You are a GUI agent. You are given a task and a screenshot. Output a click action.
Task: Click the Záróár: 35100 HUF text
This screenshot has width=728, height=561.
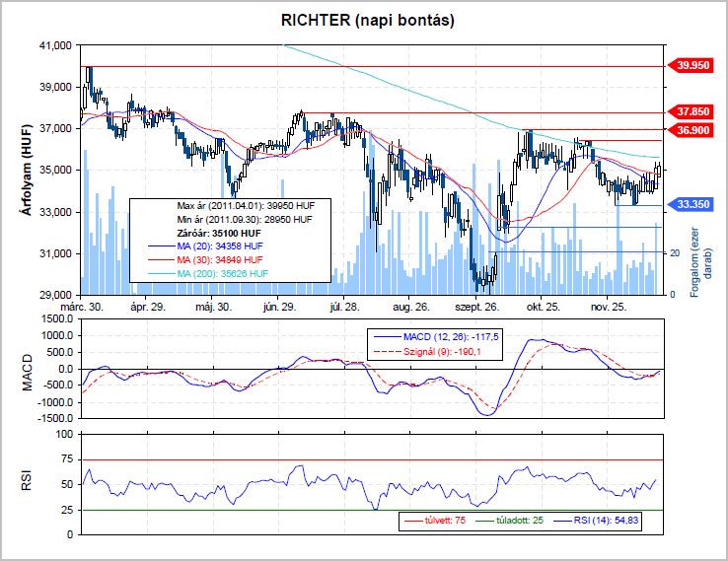[219, 233]
